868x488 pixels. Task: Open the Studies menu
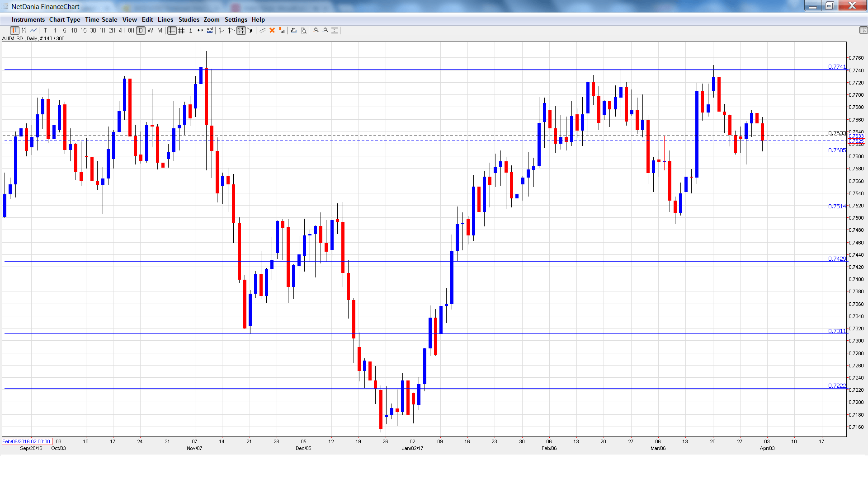pos(189,19)
